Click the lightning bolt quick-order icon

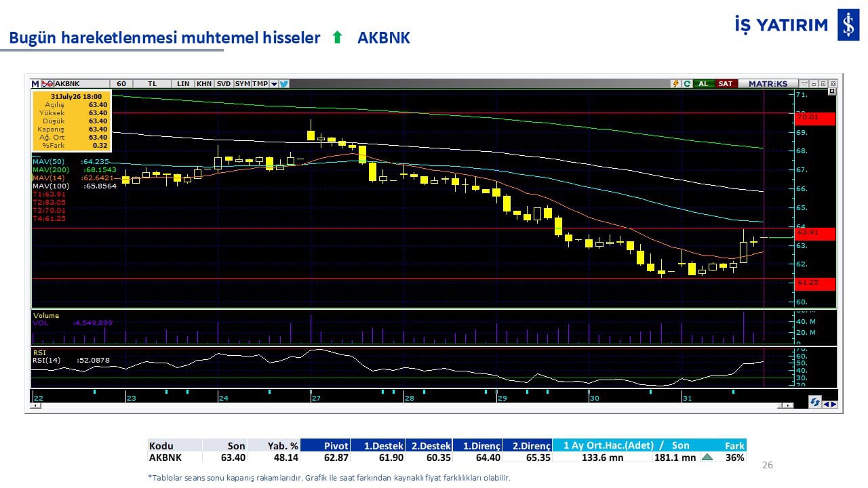(x=675, y=84)
